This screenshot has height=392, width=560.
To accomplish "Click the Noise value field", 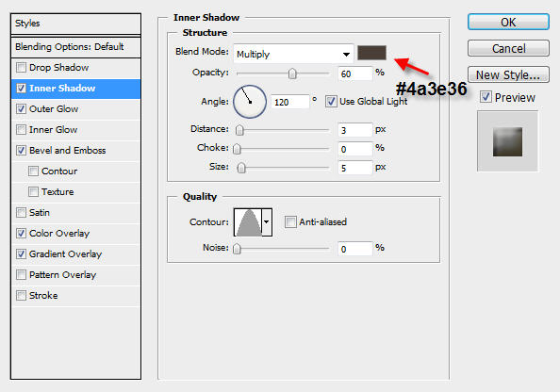I will coord(355,249).
